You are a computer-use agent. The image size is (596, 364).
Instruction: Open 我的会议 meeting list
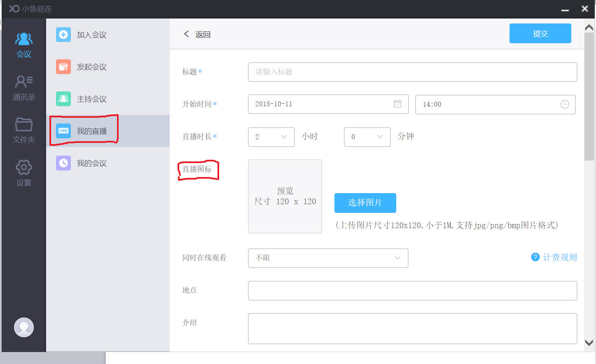pos(92,163)
